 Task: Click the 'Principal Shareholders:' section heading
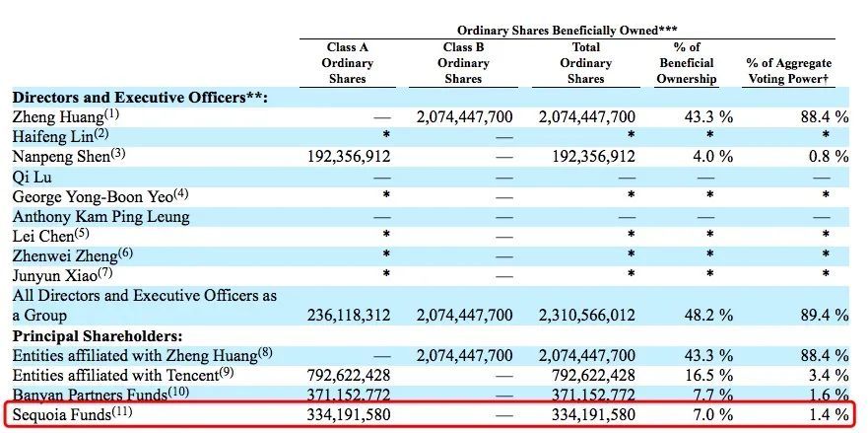click(x=98, y=336)
